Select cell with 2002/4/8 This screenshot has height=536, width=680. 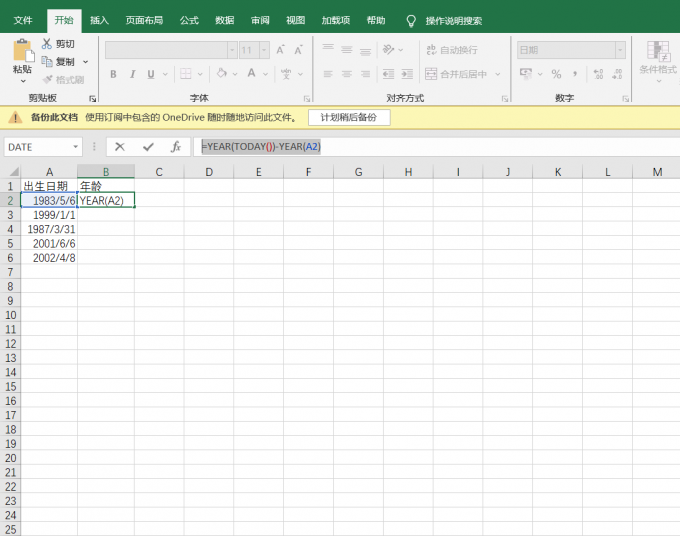coord(49,258)
